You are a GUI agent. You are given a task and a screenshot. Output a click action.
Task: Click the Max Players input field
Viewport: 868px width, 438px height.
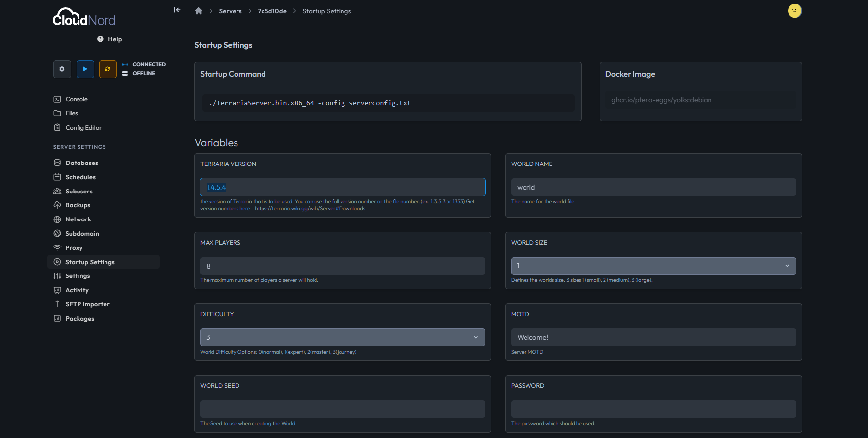(x=342, y=266)
